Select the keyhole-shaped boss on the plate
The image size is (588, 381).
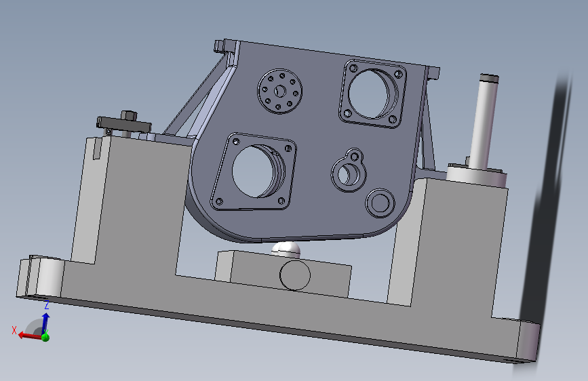pos(349,171)
